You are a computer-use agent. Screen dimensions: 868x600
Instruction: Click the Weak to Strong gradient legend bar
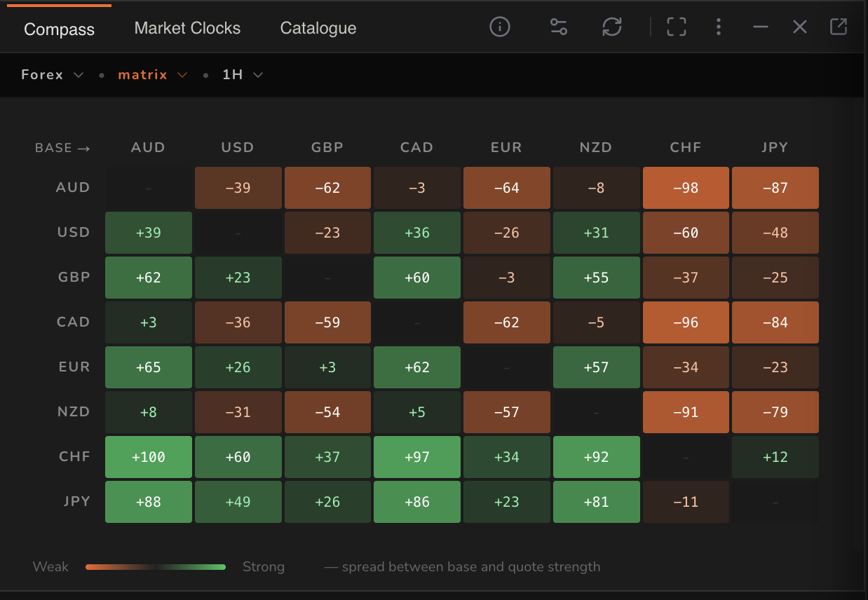click(x=156, y=566)
